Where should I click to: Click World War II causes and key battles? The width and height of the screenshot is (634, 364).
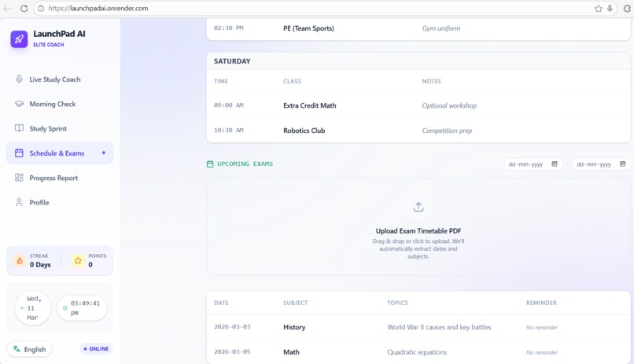[439, 327]
